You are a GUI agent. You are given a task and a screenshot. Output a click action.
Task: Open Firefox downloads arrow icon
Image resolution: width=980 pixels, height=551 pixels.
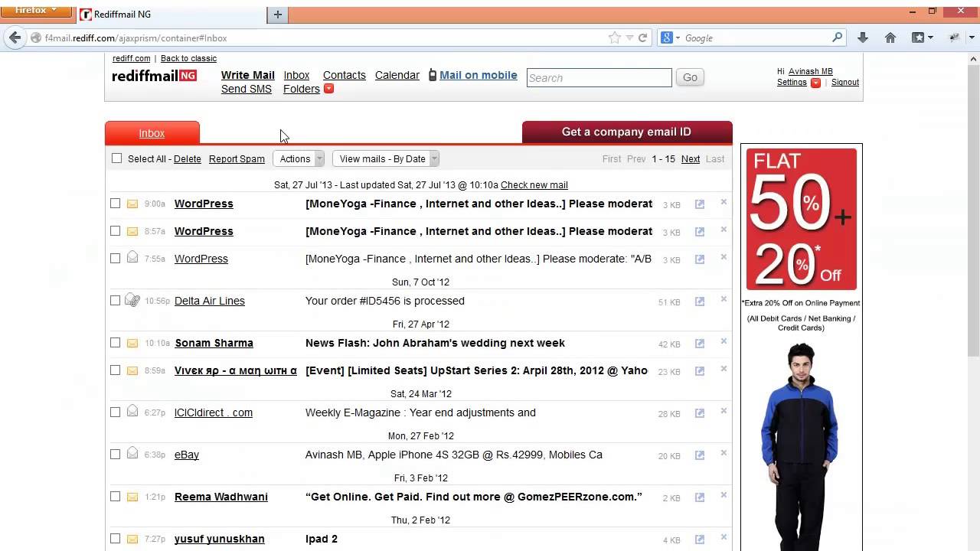click(863, 37)
